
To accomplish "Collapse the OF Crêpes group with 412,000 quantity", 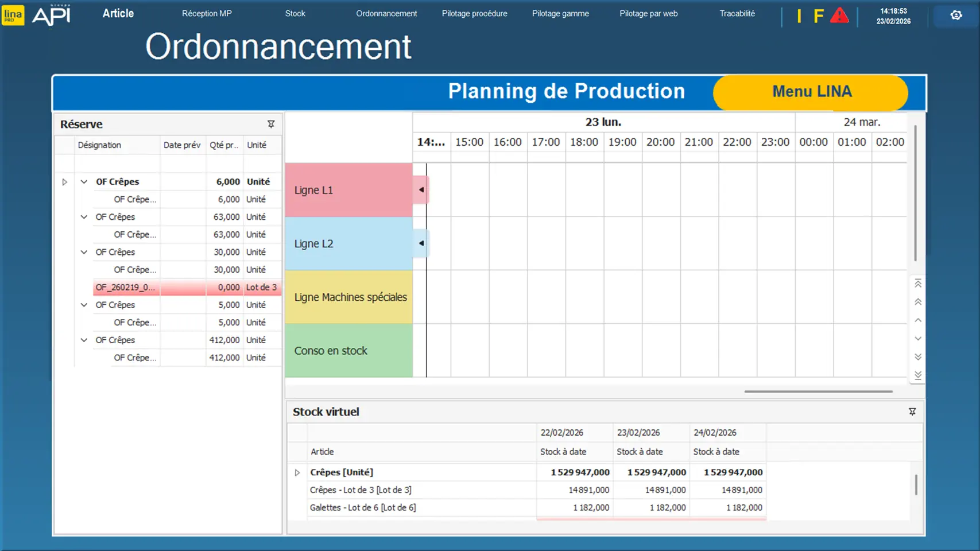I will pyautogui.click(x=84, y=340).
